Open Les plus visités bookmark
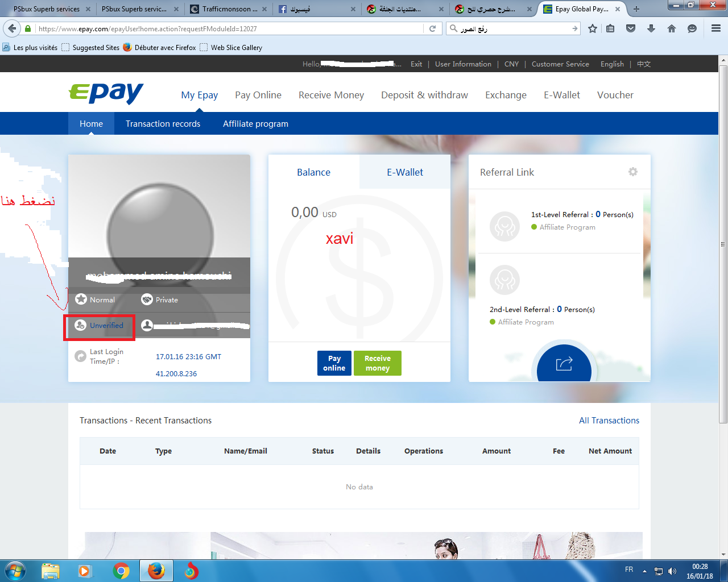 click(x=30, y=48)
